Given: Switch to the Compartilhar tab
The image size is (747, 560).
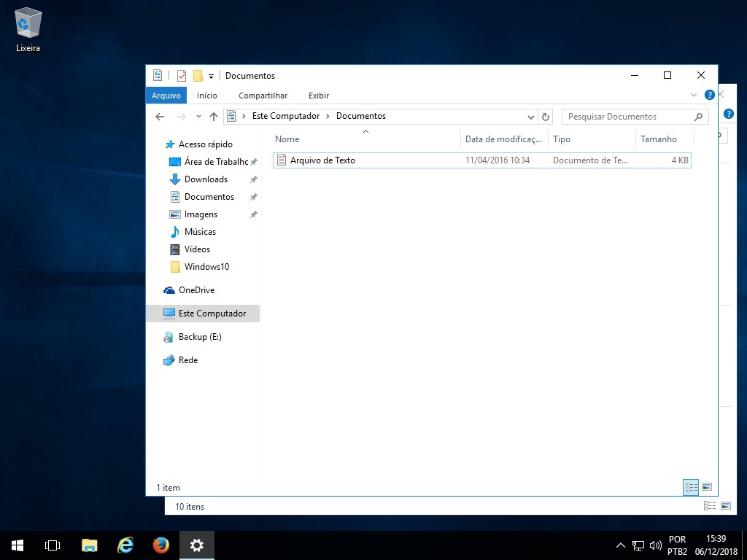Looking at the screenshot, I should click(x=263, y=96).
